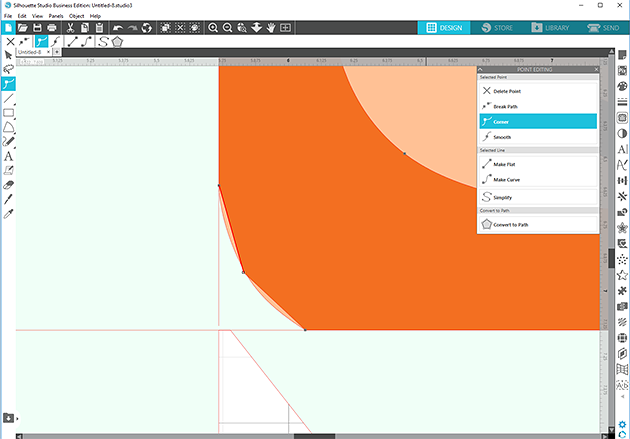This screenshot has height=439, width=630.
Task: Open the preferences gear icon
Action: pos(622,425)
